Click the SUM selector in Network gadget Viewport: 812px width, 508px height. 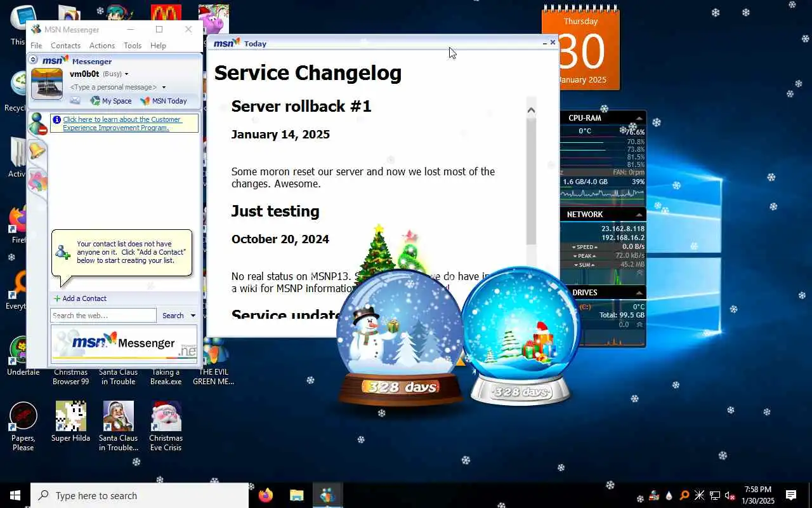tap(585, 265)
